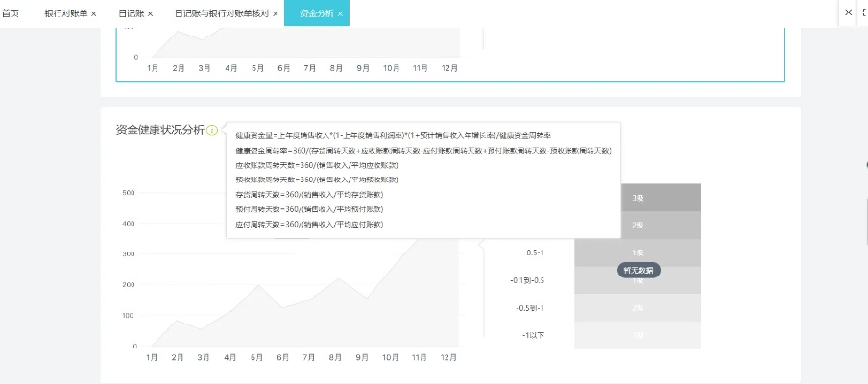This screenshot has height=384, width=868.
Task: Open the 首页 tab
Action: (11, 13)
